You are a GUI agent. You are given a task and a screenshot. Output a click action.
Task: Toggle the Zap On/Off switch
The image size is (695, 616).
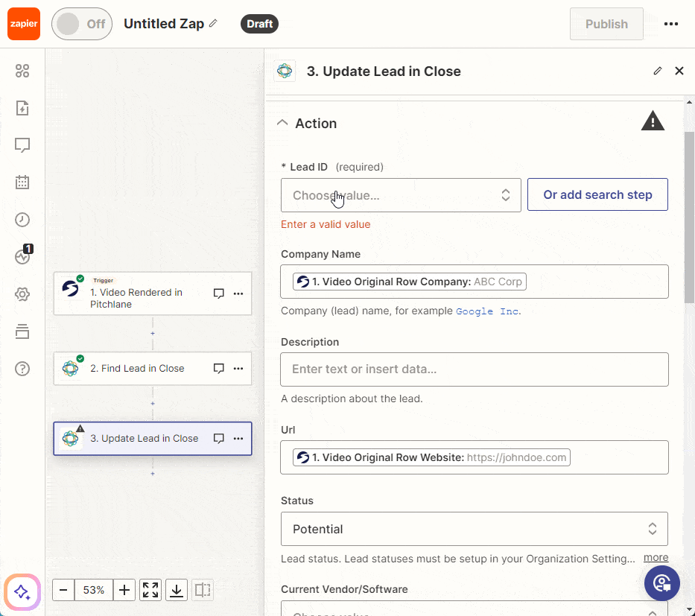point(82,24)
